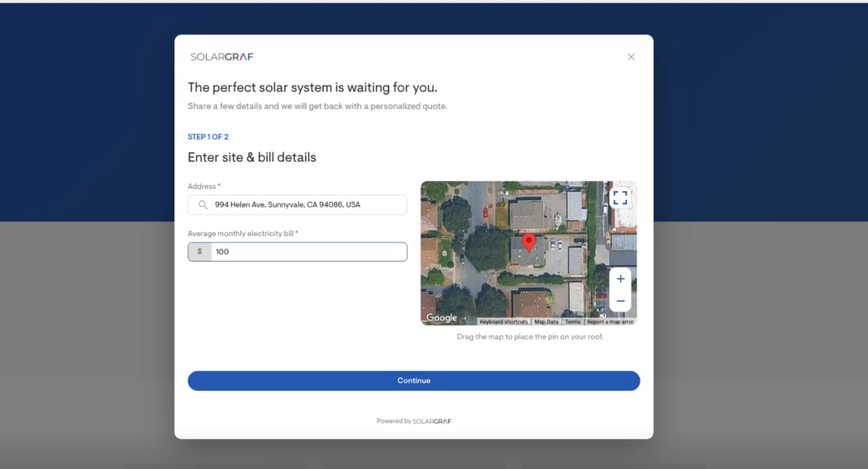Click the Continue button

[x=414, y=380]
